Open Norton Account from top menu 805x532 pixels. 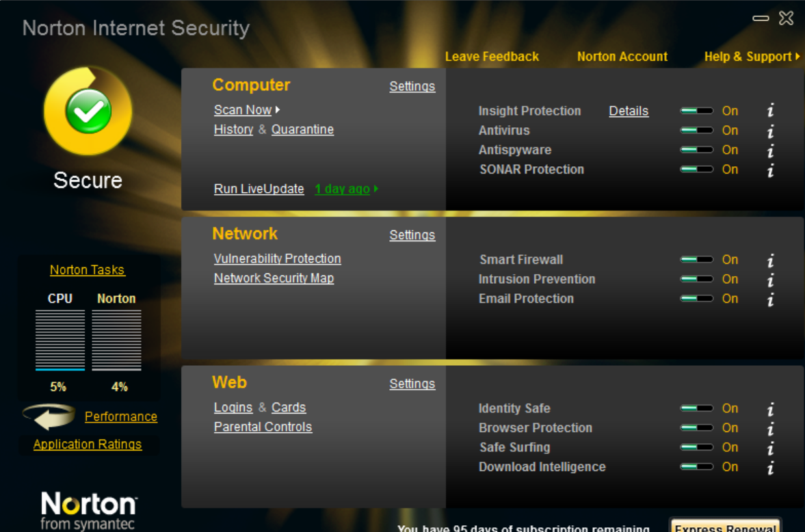(622, 57)
